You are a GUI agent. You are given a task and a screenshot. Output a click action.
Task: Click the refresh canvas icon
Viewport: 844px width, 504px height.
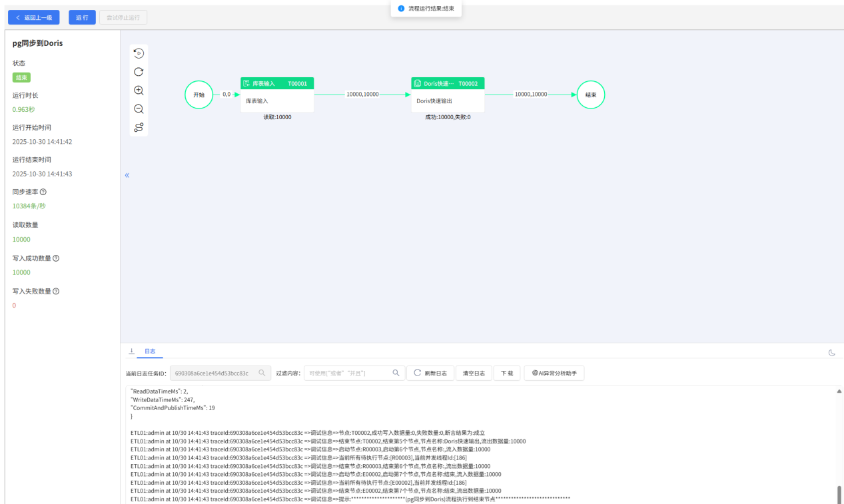[139, 72]
